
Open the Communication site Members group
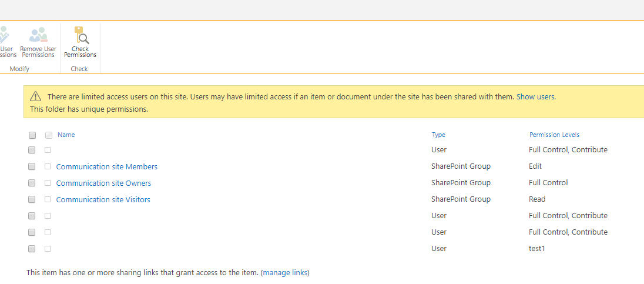coord(107,166)
